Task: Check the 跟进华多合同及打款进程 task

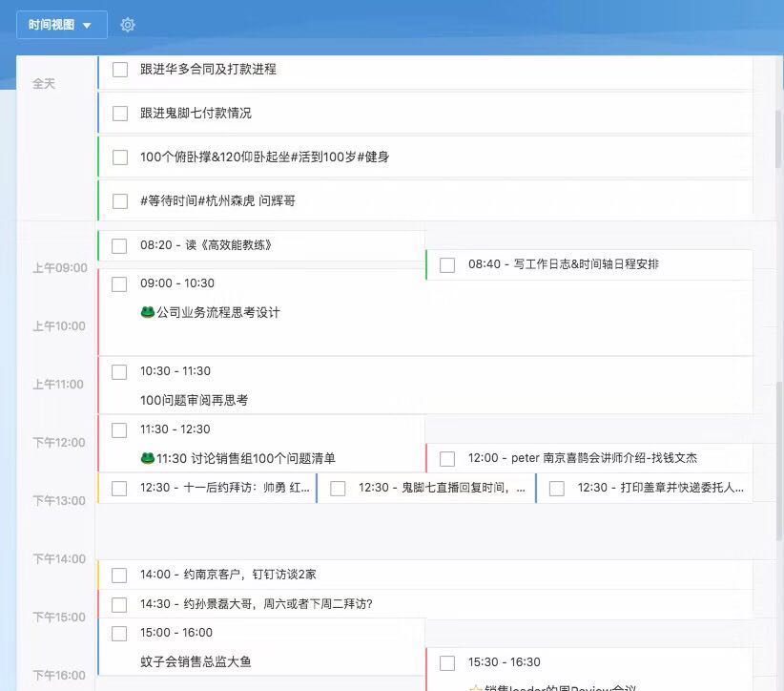Action: pos(120,70)
